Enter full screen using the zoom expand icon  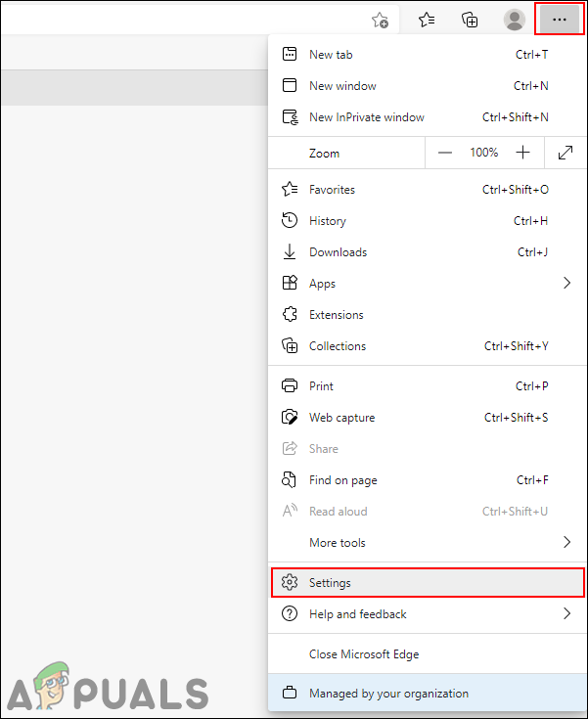565,153
